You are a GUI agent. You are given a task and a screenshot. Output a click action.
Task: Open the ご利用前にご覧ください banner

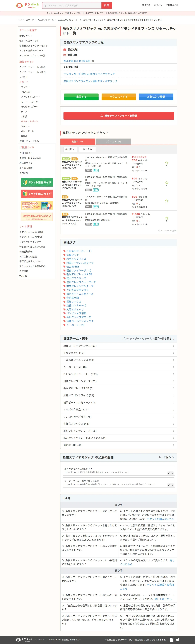37,217
